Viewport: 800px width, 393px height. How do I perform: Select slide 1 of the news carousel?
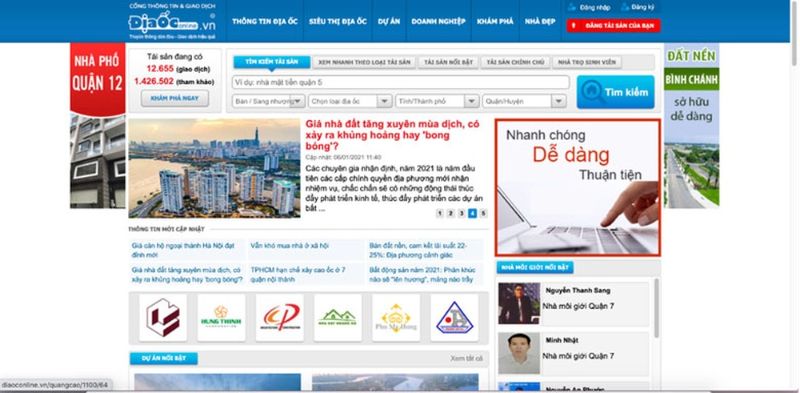tap(440, 213)
